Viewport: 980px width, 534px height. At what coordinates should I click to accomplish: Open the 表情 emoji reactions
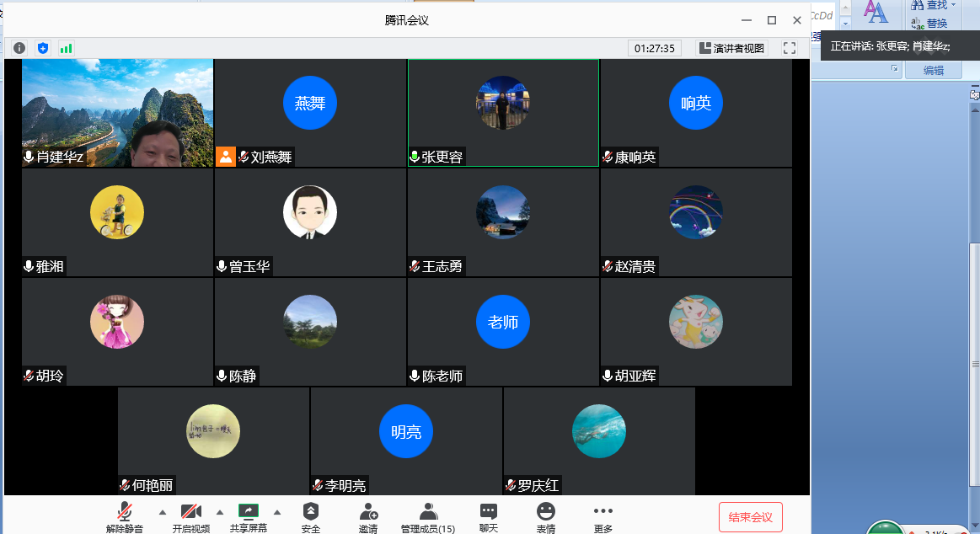tap(546, 516)
